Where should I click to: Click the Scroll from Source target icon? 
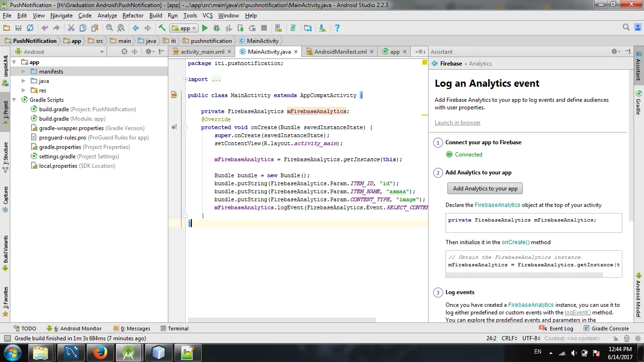tap(124, 51)
